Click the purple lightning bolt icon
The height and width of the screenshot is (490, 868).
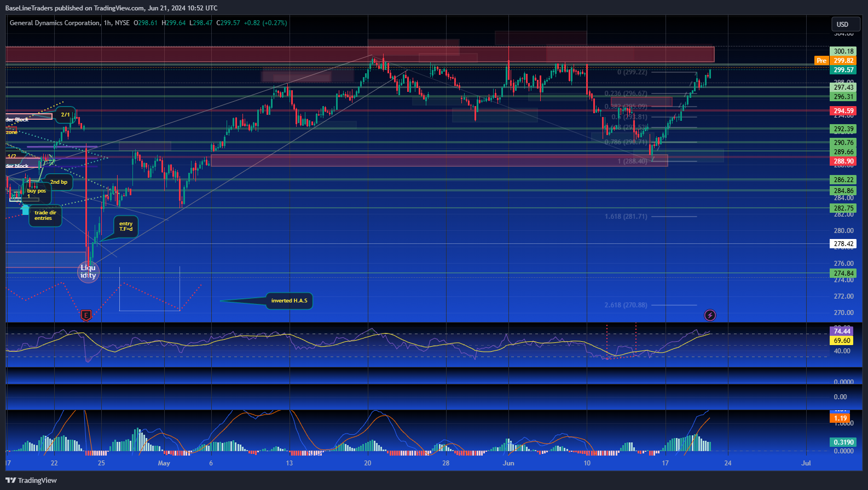(710, 315)
